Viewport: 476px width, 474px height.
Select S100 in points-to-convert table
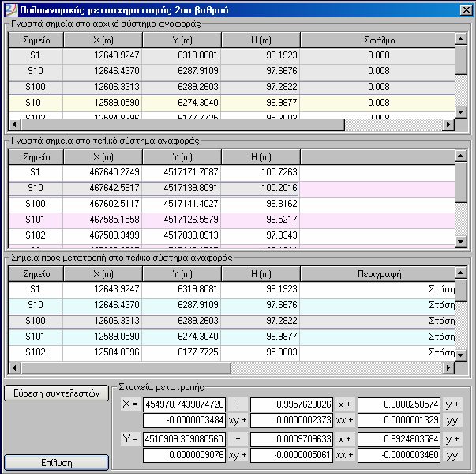[36, 321]
